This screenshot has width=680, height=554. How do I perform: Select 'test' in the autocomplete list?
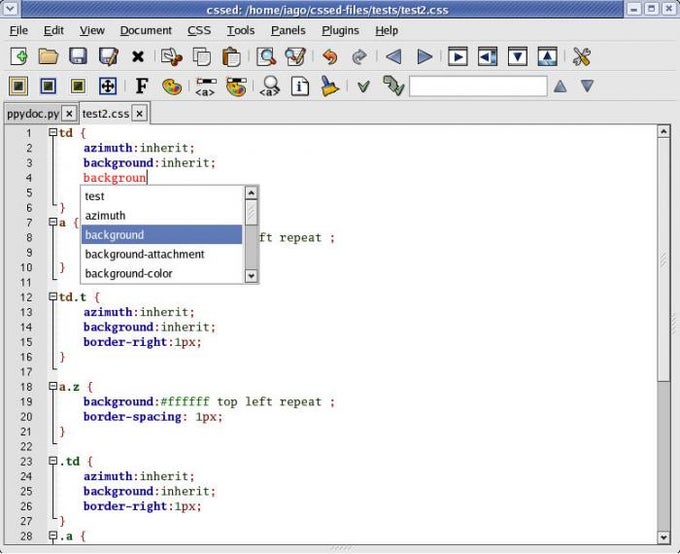tap(162, 196)
